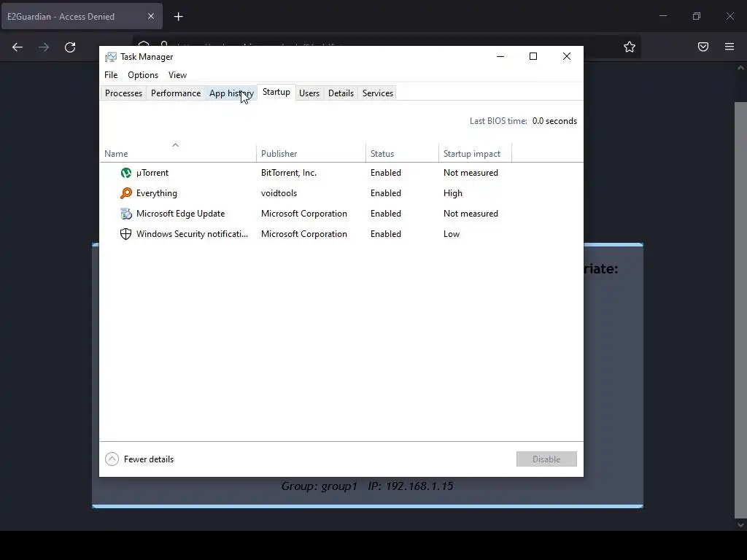Switch to the App history tab
The height and width of the screenshot is (560, 747).
tap(231, 93)
